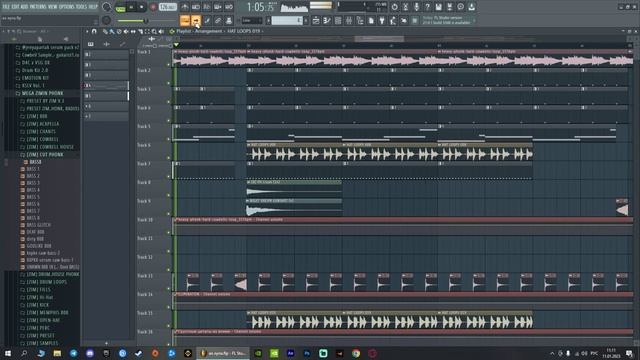The width and height of the screenshot is (640, 360).
Task: Open the VIEW menu
Action: tap(53, 7)
